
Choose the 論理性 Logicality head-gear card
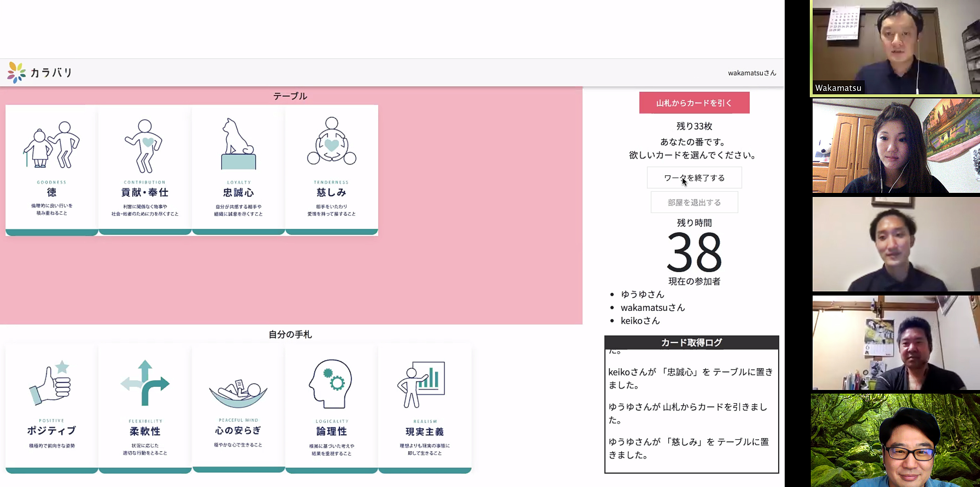click(331, 384)
